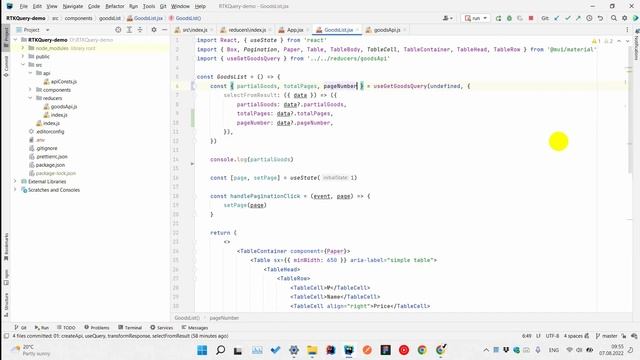Expand the components folder
This screenshot has width=640, height=360.
pyautogui.click(x=30, y=90)
